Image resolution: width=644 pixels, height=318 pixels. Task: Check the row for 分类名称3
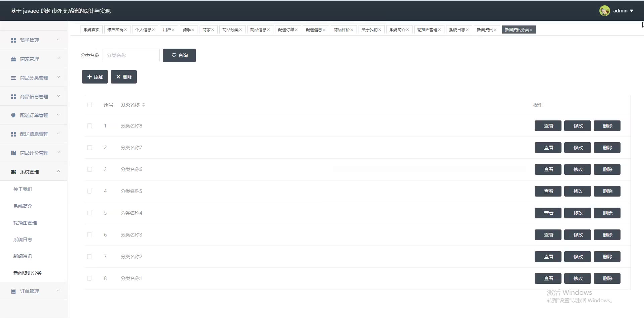(x=90, y=235)
